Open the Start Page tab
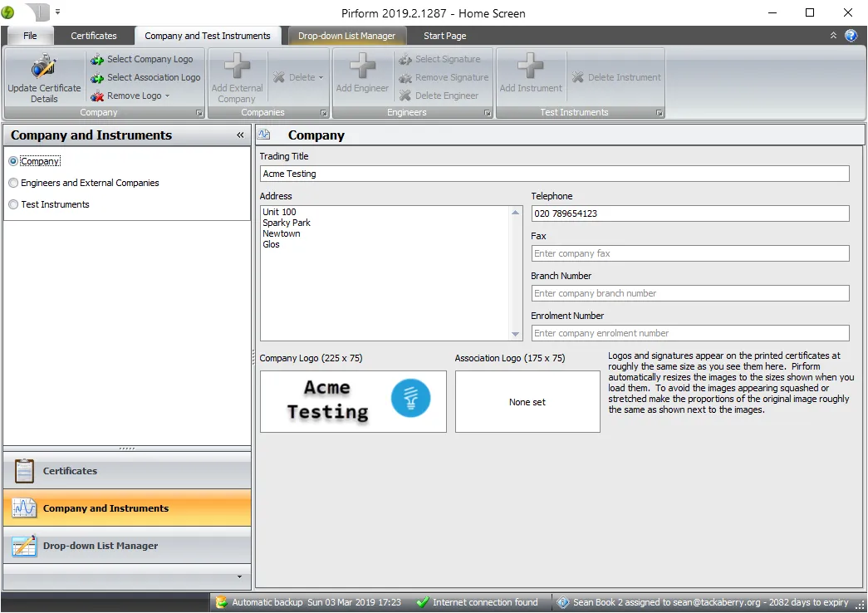 coord(446,36)
